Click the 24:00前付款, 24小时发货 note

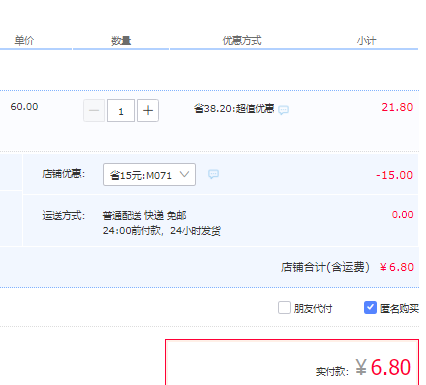tap(162, 231)
